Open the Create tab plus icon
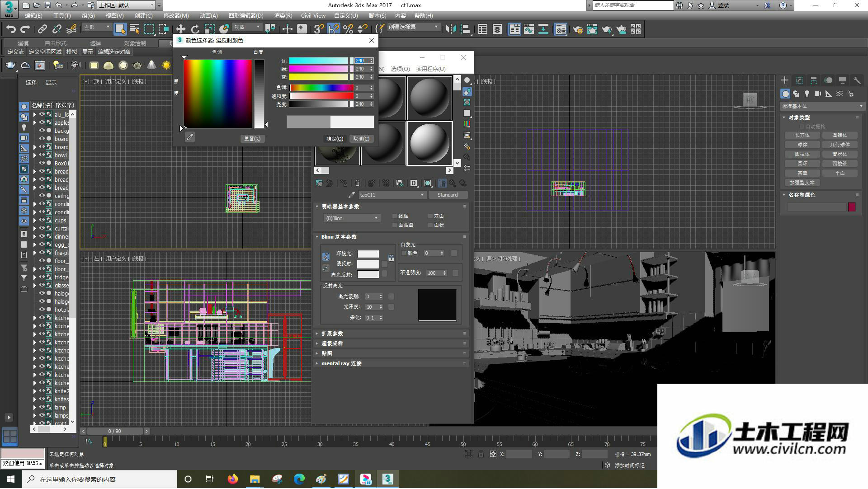868x489 pixels. click(785, 80)
